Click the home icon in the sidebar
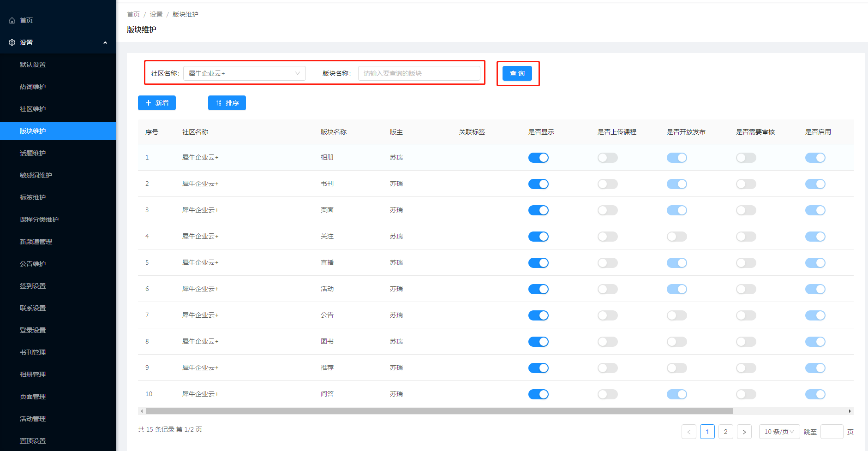 pos(12,20)
